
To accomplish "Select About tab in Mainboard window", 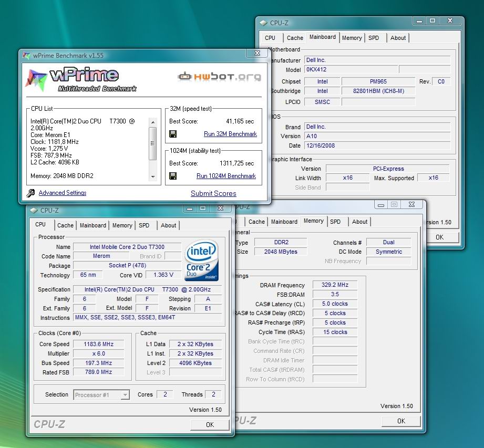I will coord(398,38).
